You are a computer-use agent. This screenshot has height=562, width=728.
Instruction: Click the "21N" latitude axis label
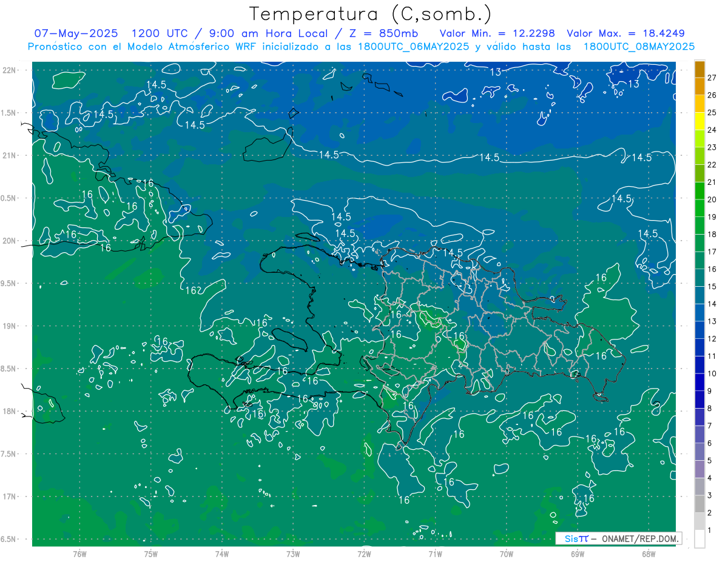[10, 156]
